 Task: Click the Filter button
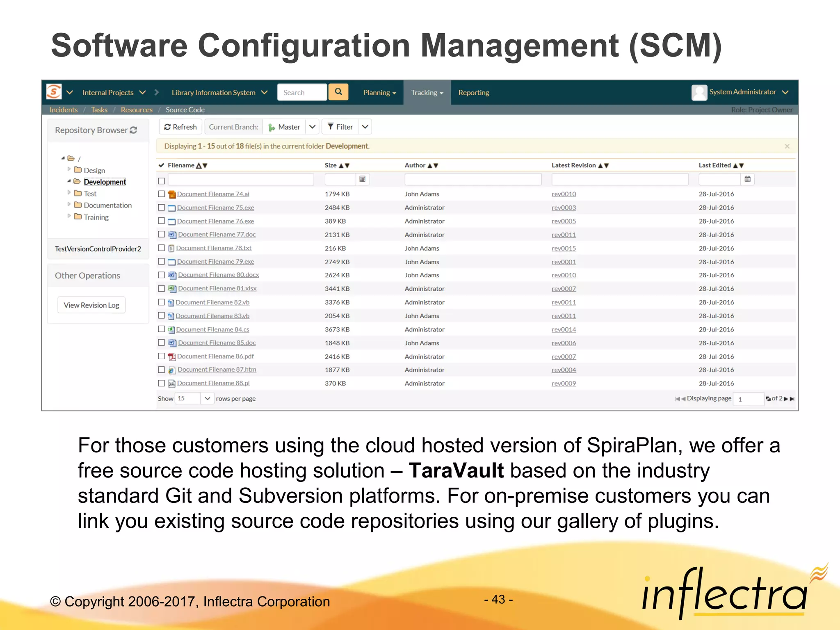point(340,127)
